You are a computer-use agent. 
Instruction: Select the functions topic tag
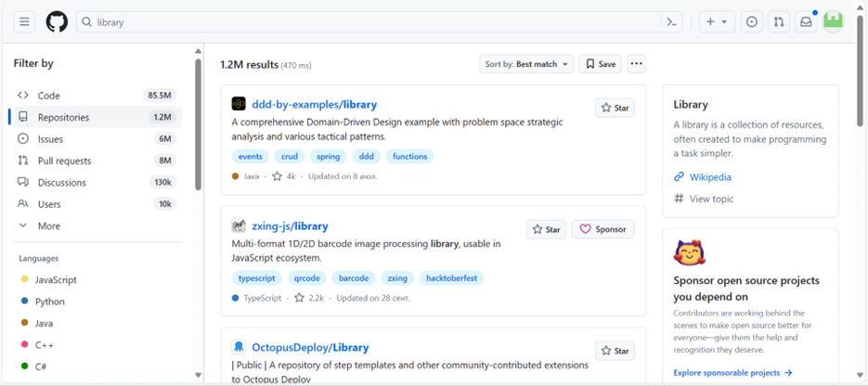(409, 157)
